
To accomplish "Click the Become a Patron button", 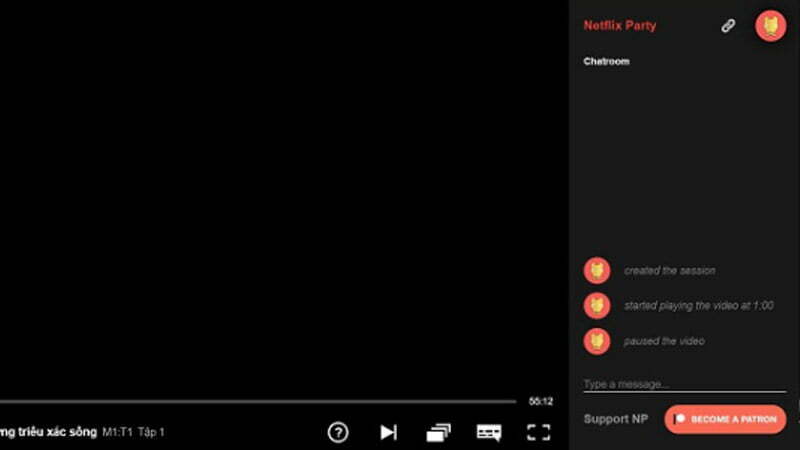I will tap(725, 419).
